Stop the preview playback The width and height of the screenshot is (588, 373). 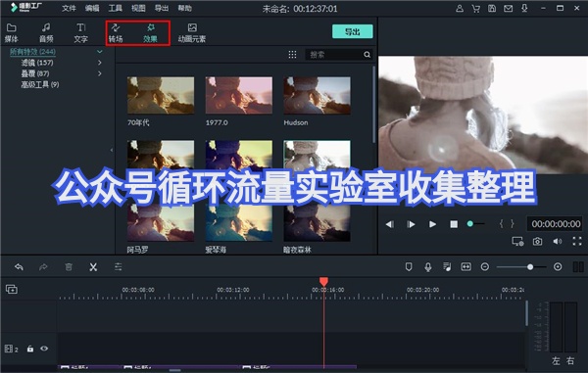454,224
